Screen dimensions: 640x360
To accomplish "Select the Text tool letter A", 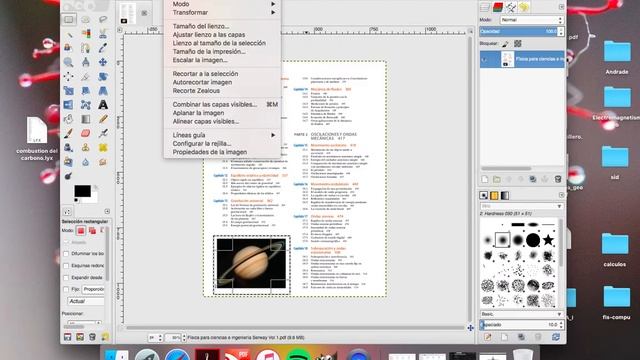I will (x=103, y=105).
